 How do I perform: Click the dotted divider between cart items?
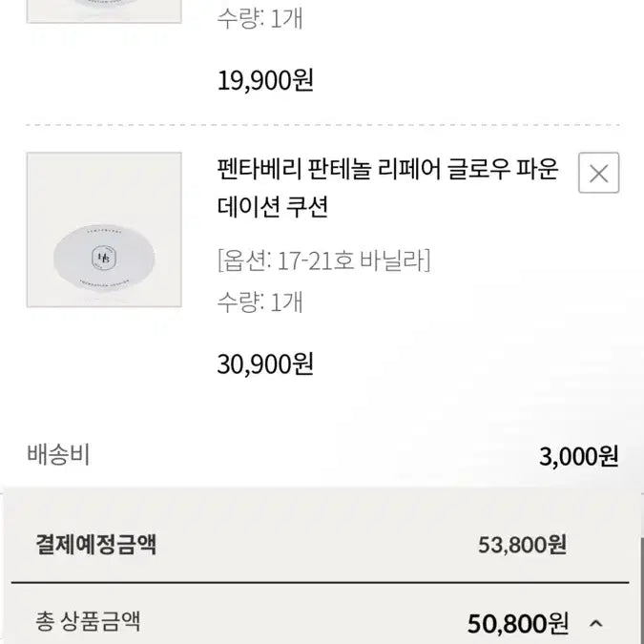322,125
